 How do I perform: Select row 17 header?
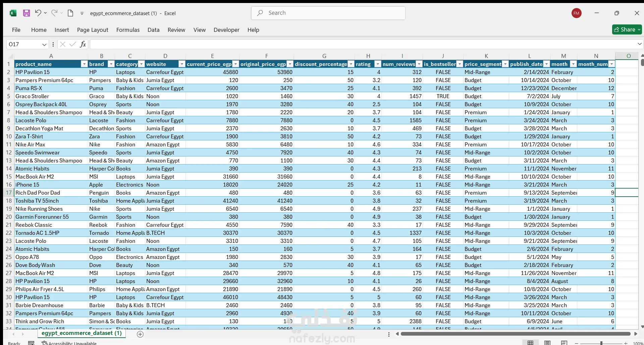pyautogui.click(x=9, y=193)
